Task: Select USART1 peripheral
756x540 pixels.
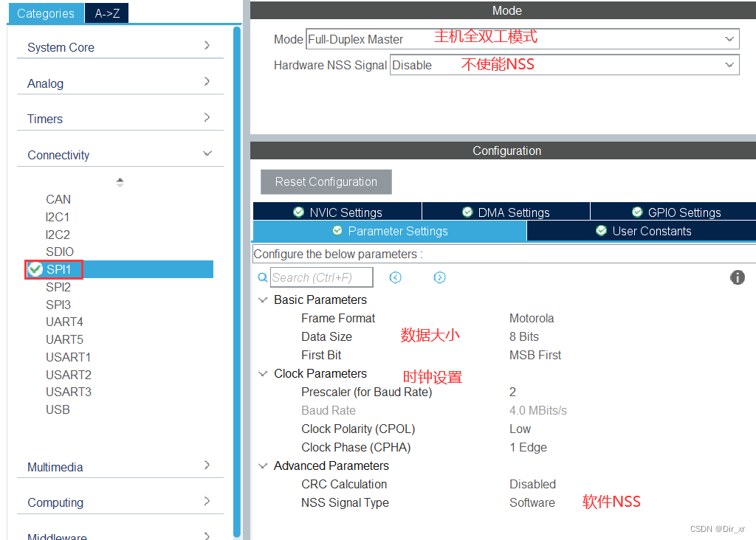Action: [69, 358]
